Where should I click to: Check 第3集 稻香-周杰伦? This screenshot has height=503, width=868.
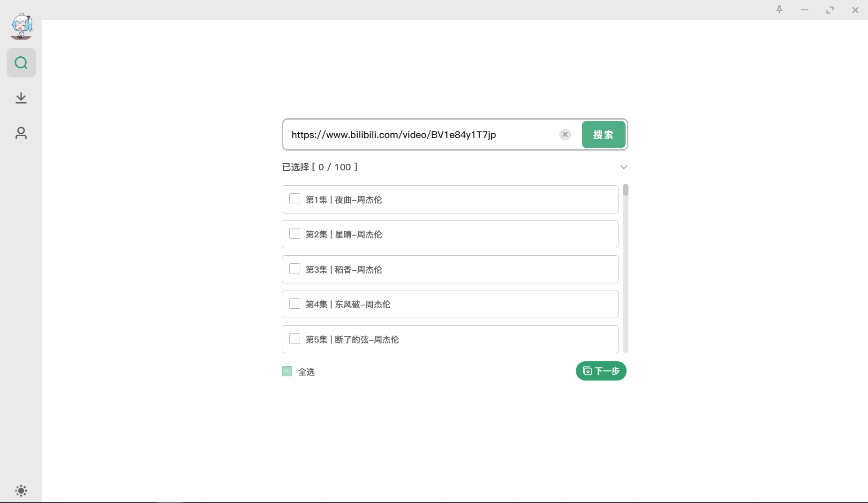294,269
